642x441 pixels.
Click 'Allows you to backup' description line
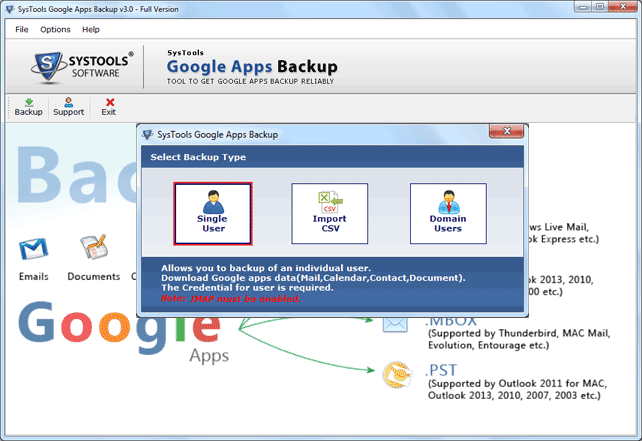pyautogui.click(x=266, y=268)
